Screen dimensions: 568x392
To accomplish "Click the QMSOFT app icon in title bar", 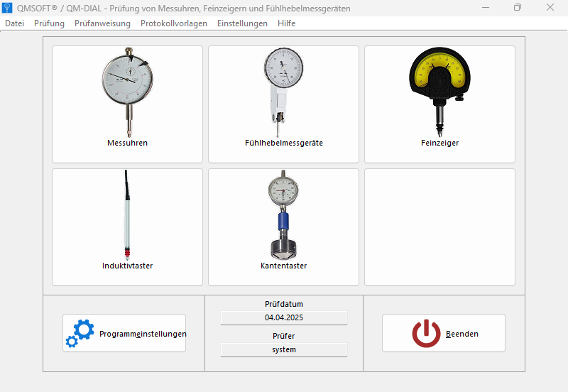I will 7,8.
